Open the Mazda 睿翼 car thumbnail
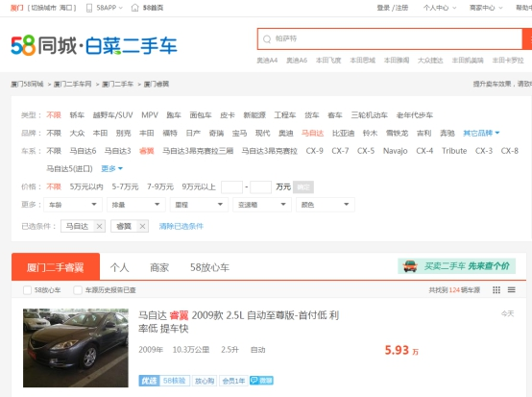Viewport: 532px width, 397px height. (x=76, y=348)
